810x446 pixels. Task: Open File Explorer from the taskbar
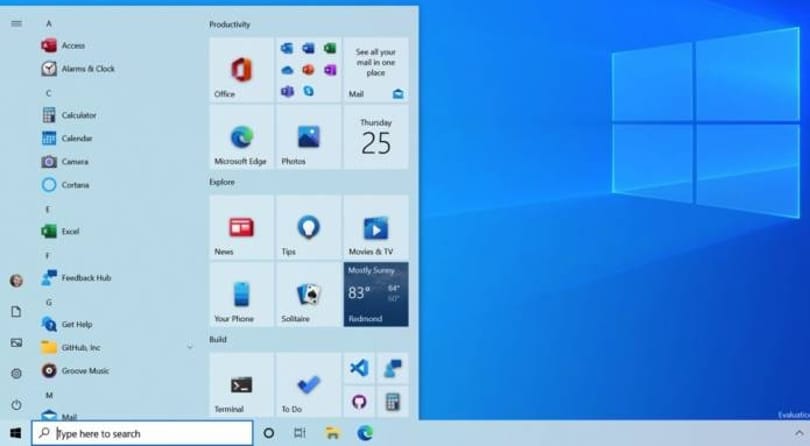click(x=332, y=433)
